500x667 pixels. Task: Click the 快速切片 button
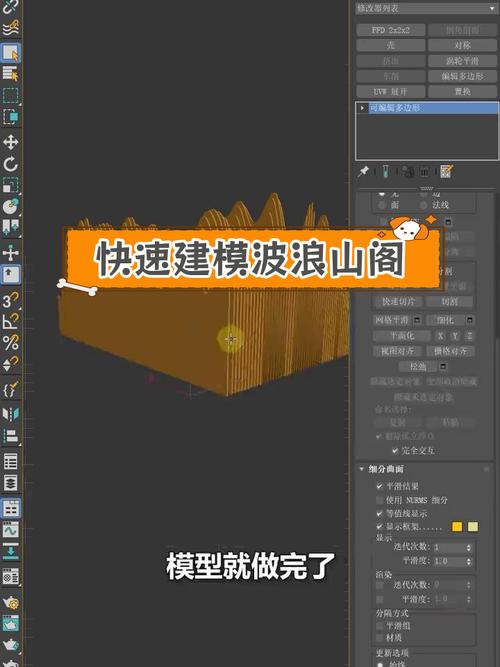[x=399, y=302]
